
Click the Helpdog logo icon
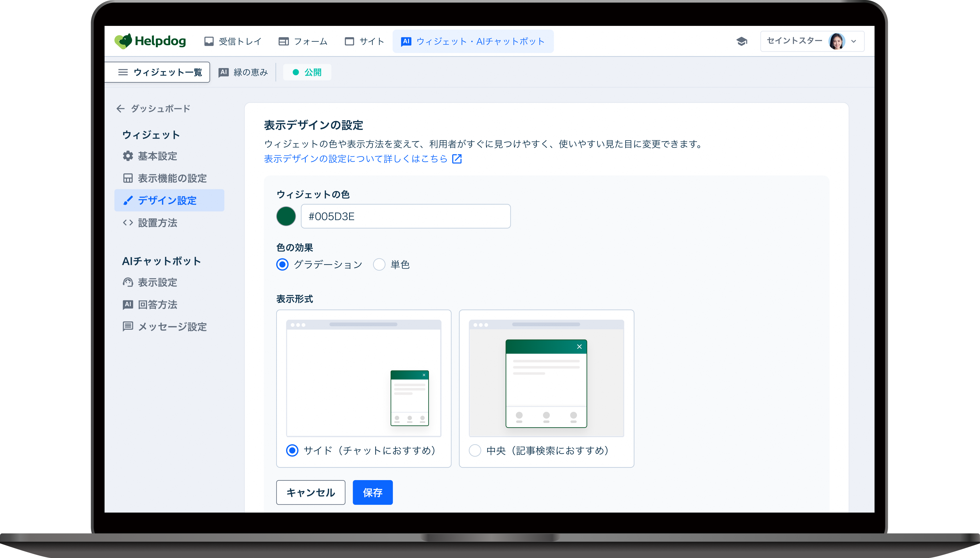tap(123, 41)
